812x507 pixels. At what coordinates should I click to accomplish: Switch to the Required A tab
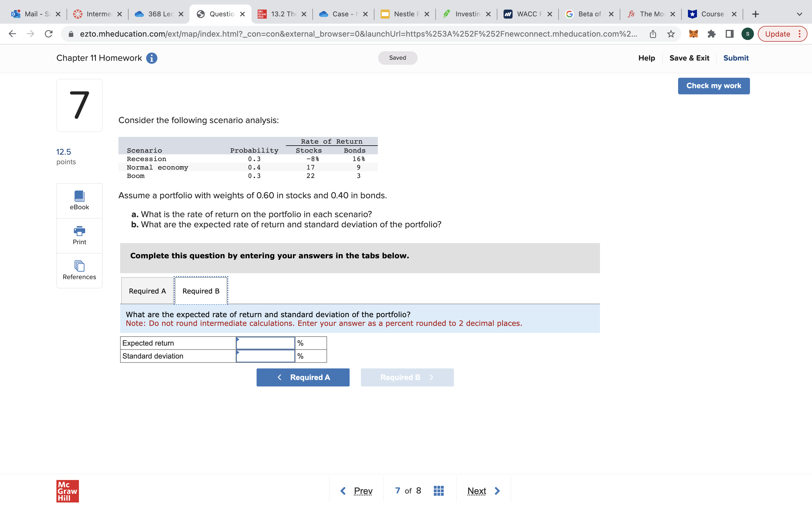pos(147,290)
